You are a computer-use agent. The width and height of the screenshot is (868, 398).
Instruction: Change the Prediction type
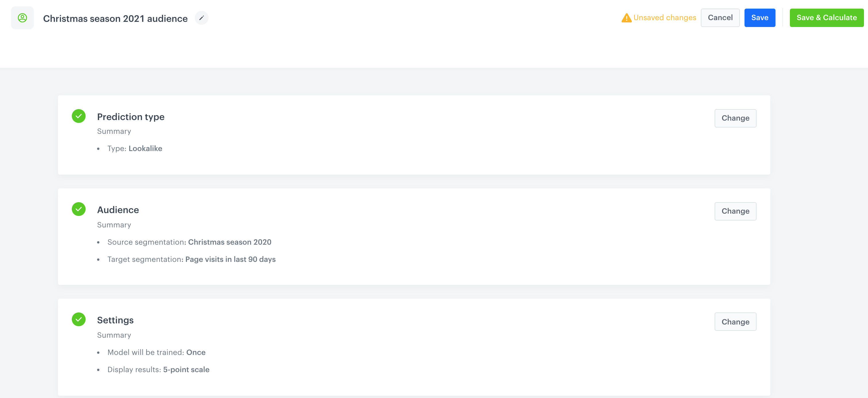[x=735, y=118]
